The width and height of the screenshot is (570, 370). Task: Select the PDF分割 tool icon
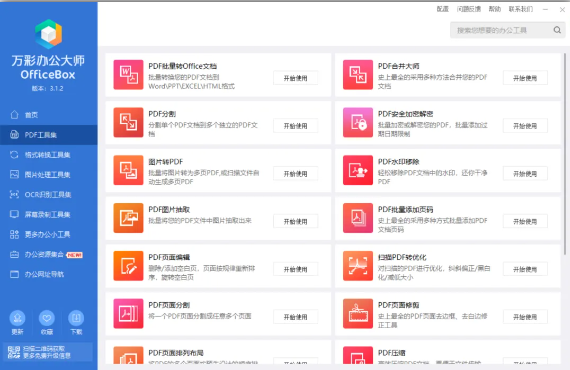point(128,122)
